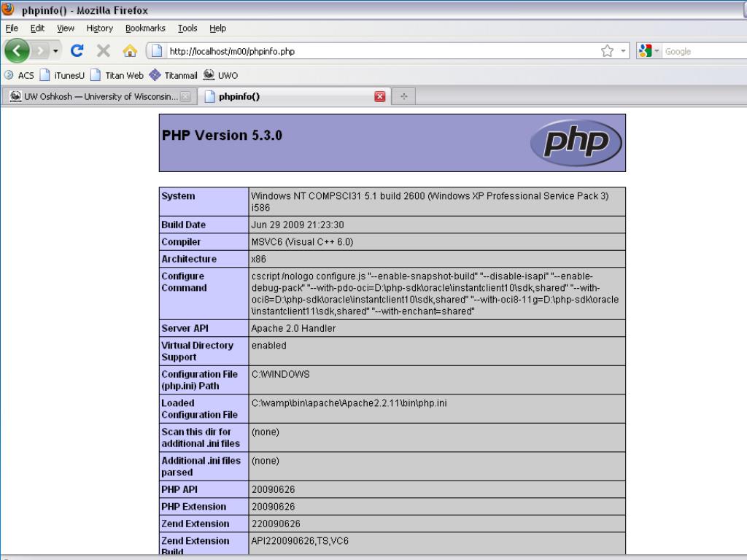Open the Edit menu
The image size is (747, 560).
(37, 28)
